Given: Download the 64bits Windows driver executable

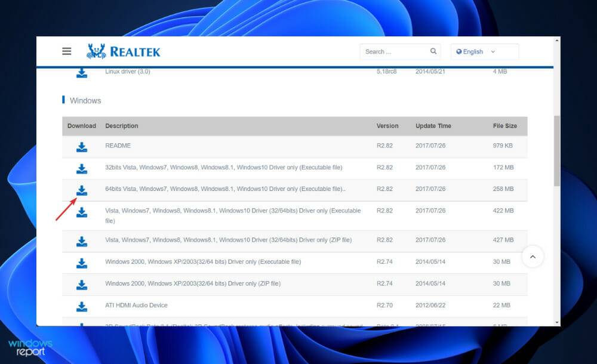Looking at the screenshot, I should (81, 189).
